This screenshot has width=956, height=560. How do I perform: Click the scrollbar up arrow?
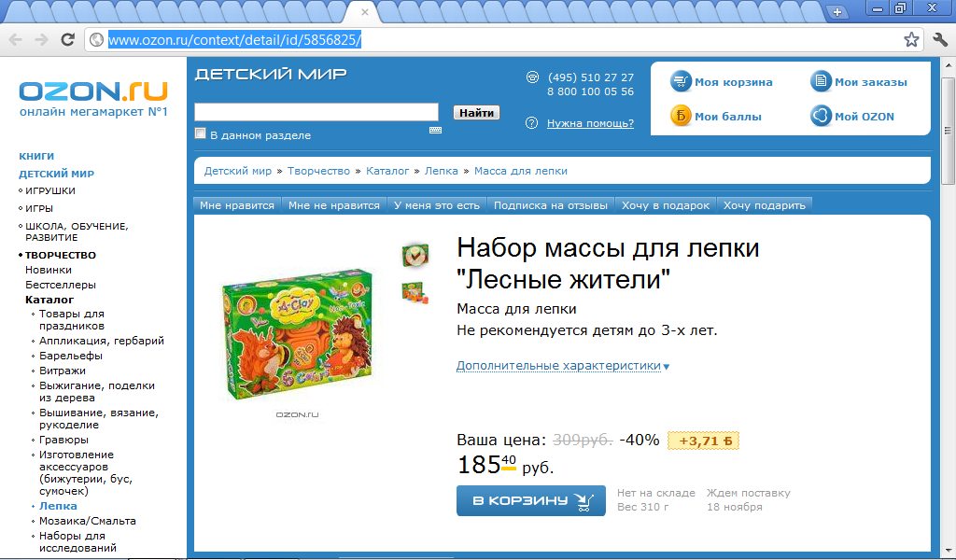tap(948, 65)
